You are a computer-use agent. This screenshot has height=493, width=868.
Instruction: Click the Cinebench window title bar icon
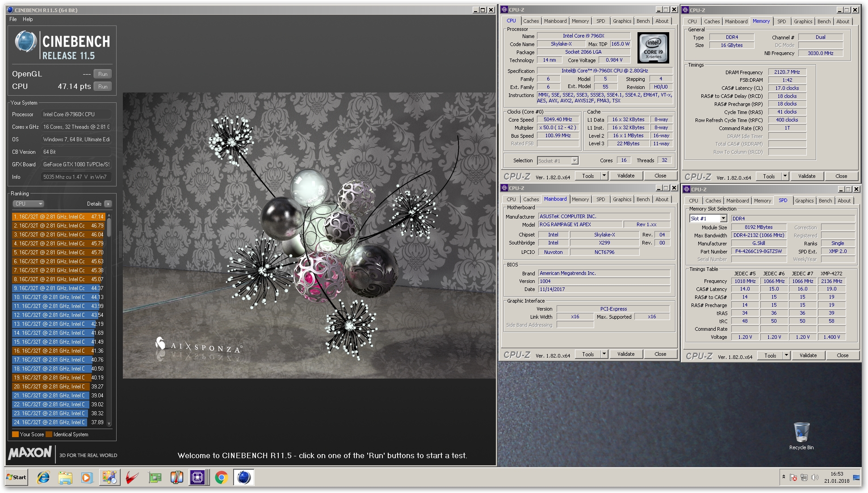(x=10, y=10)
